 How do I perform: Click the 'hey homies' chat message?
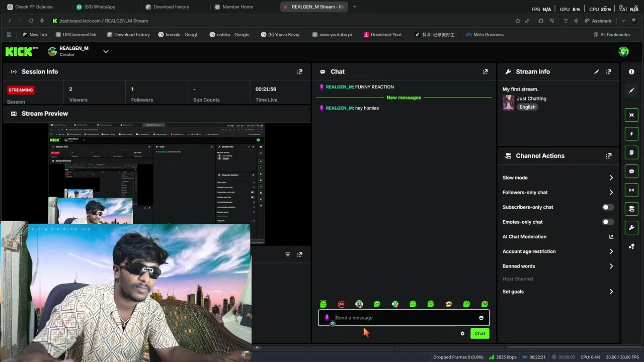point(367,108)
